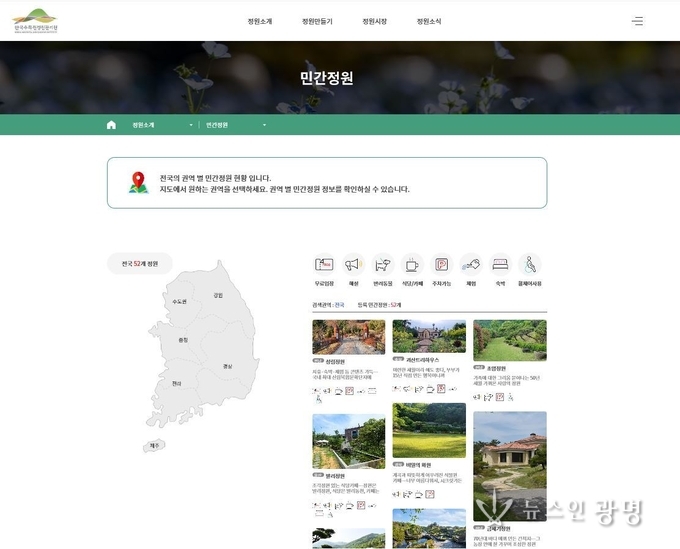The width and height of the screenshot is (680, 549).
Task: Click the 검색권역 전국 search region label
Action: [328, 305]
